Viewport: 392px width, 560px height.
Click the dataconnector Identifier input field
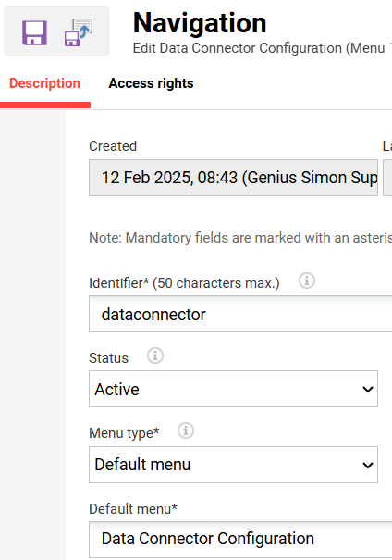240,314
